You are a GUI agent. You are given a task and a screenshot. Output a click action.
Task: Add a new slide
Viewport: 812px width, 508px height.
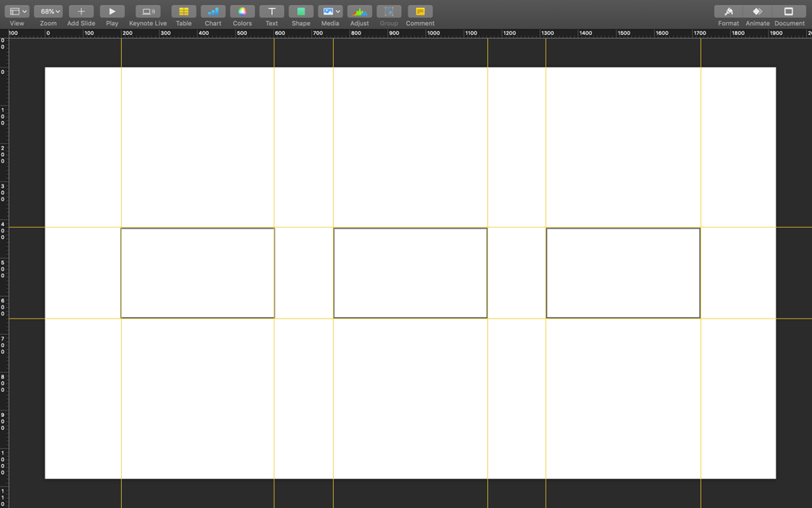[80, 11]
